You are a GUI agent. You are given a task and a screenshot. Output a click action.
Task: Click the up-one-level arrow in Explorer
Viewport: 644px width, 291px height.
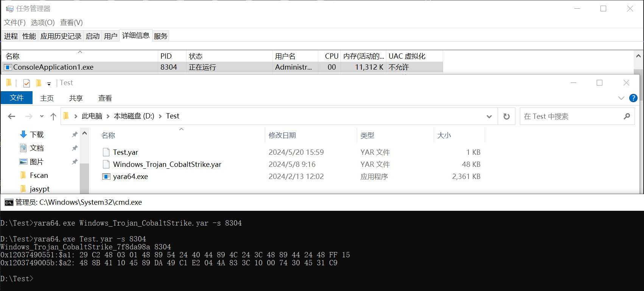tap(53, 117)
